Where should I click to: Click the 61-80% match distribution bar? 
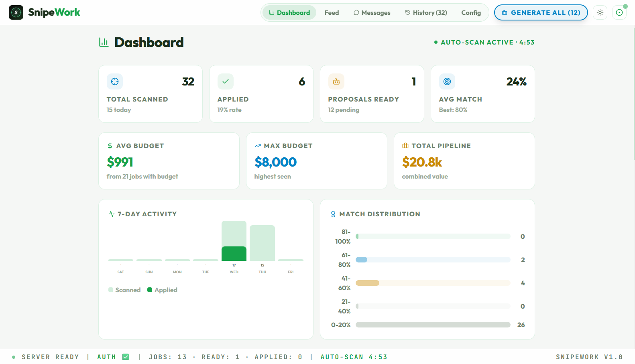[x=433, y=260]
